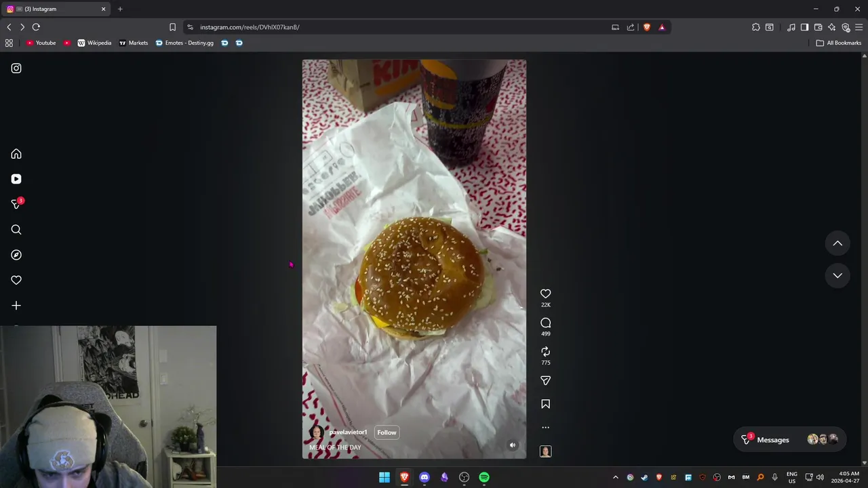
Task: Repost the reel
Action: (546, 351)
